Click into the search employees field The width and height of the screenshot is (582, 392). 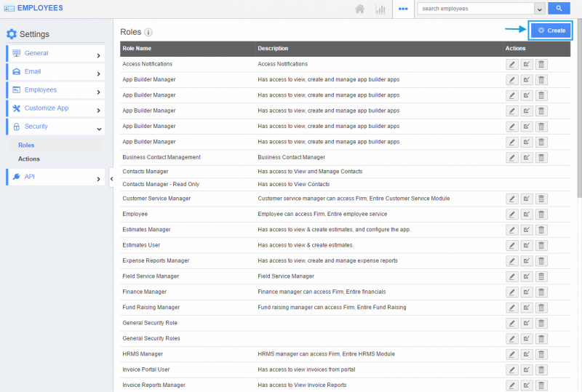point(475,9)
